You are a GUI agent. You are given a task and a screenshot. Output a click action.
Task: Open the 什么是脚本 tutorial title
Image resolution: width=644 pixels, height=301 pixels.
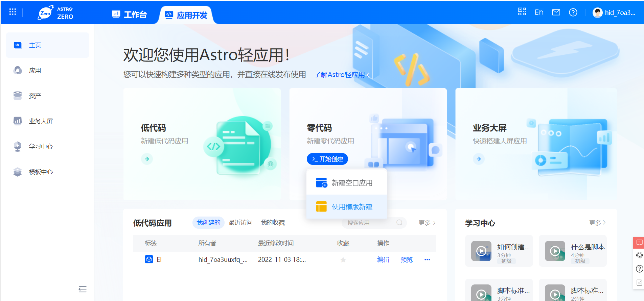588,247
